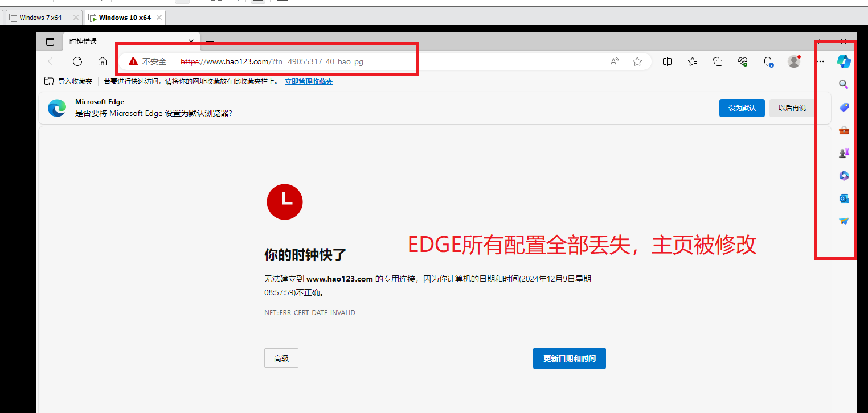Open sidebar Search magnifier icon
The width and height of the screenshot is (868, 413).
click(x=844, y=84)
